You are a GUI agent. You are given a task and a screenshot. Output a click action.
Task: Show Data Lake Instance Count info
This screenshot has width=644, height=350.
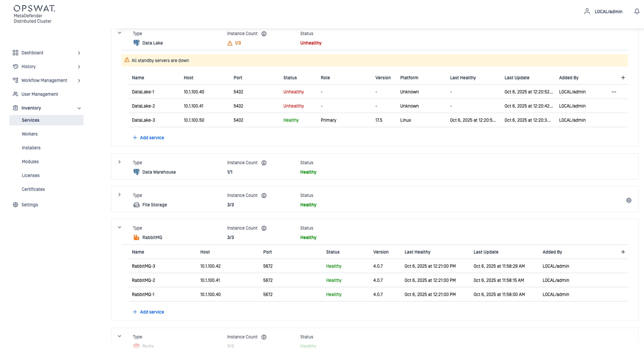pyautogui.click(x=264, y=34)
